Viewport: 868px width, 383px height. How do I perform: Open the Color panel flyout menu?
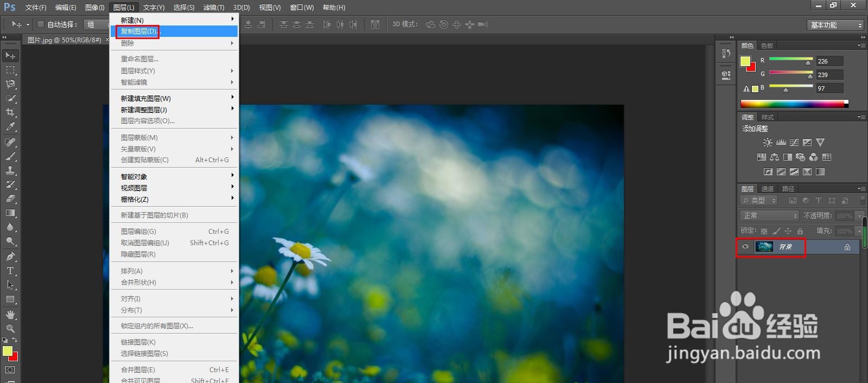coord(861,46)
